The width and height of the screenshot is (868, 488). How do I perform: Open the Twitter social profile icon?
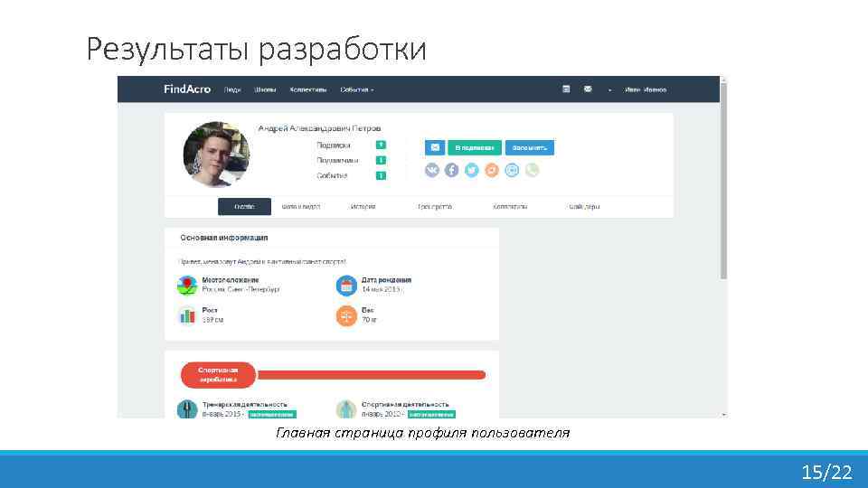click(x=472, y=171)
